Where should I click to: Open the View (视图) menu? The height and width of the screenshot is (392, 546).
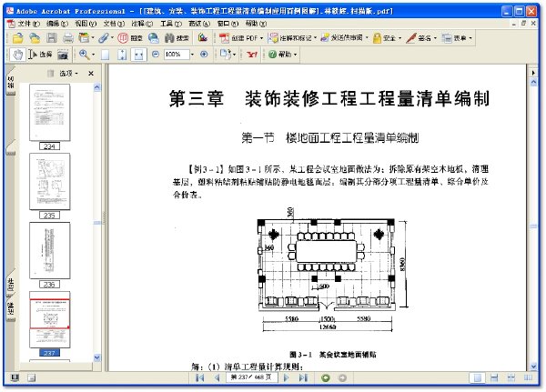[86, 24]
